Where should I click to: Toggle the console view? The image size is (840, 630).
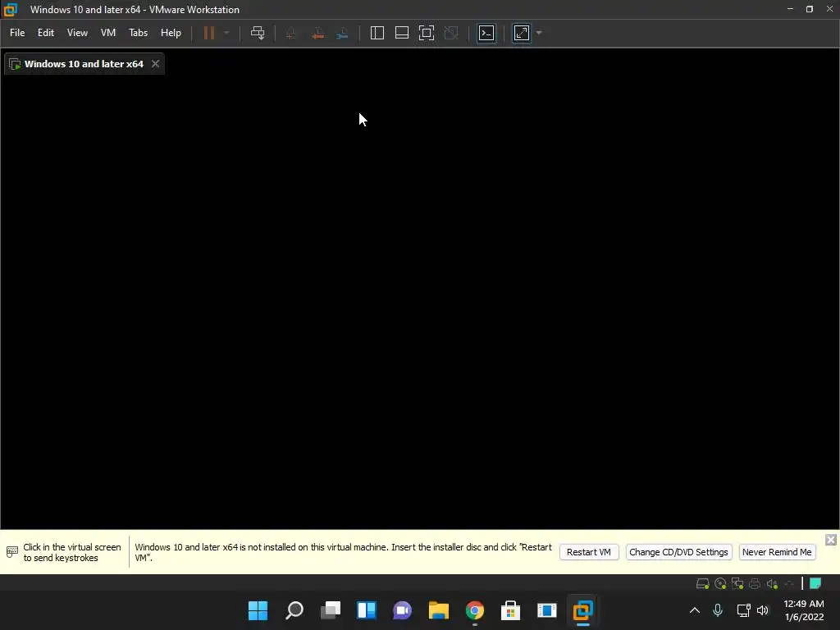[486, 33]
